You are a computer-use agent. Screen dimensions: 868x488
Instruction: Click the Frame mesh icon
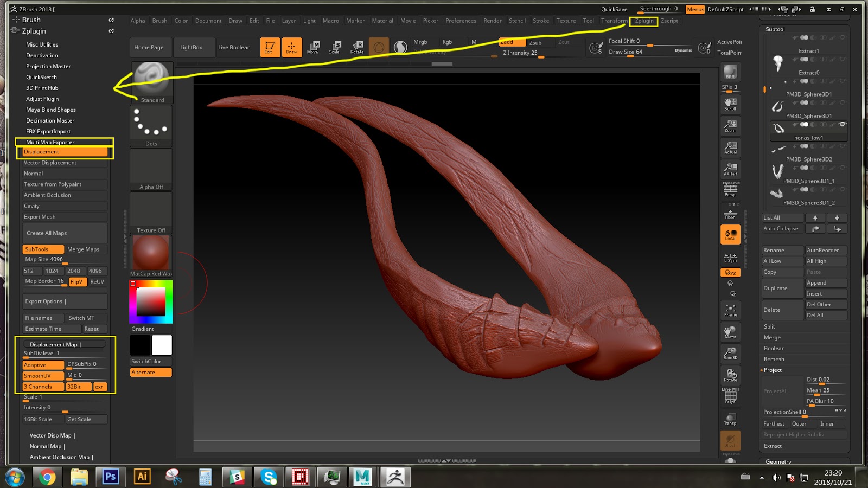coord(730,310)
